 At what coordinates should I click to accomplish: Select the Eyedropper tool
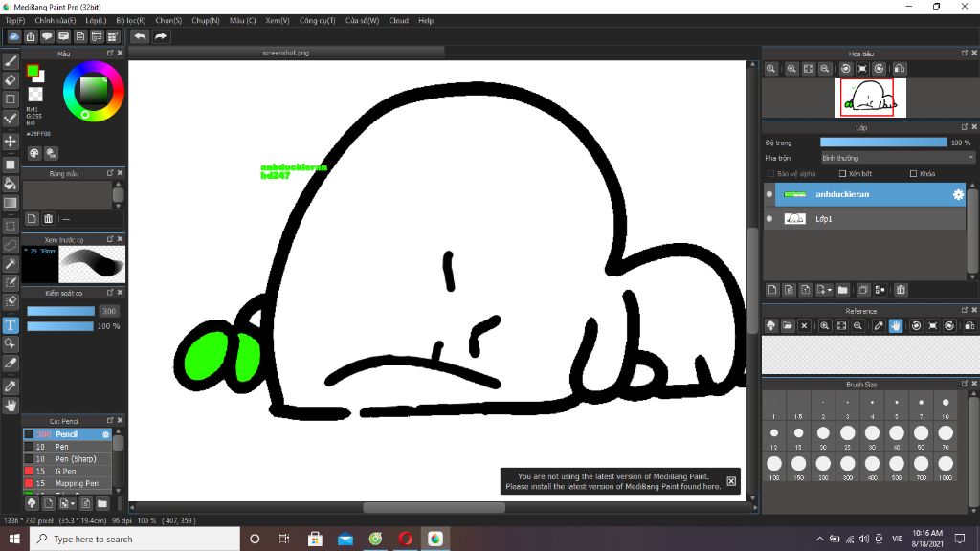pyautogui.click(x=10, y=386)
